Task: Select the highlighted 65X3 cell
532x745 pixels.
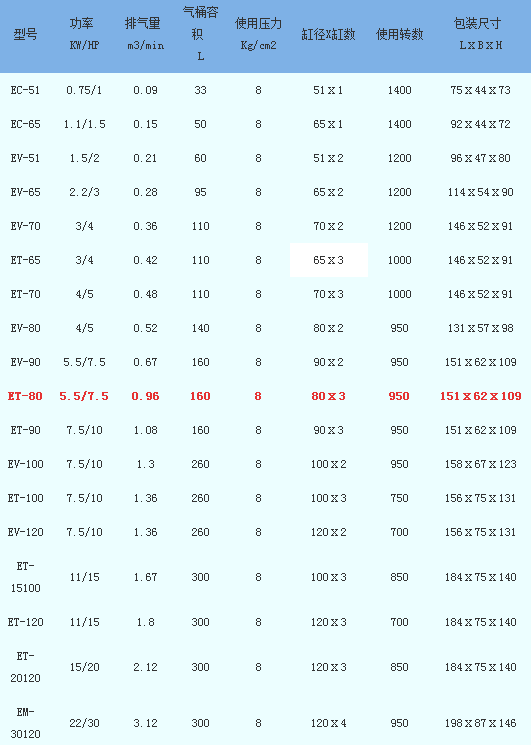Action: coord(329,260)
